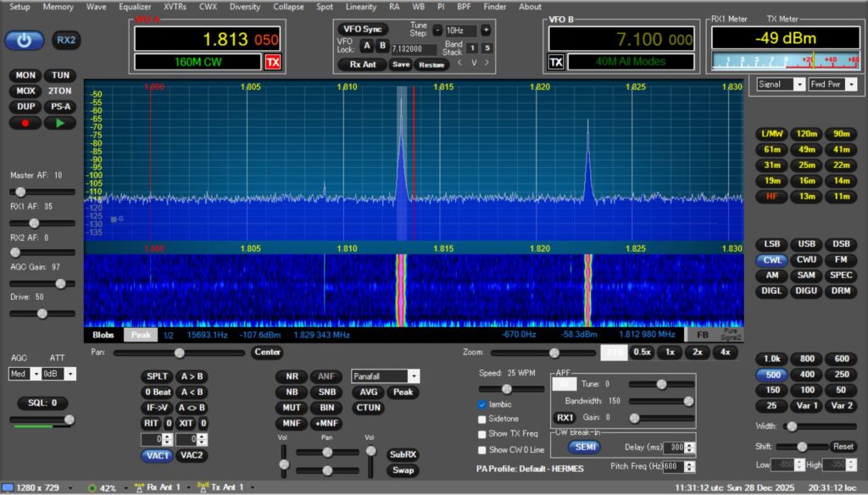
Task: Check the Show TX Freq option
Action: (482, 434)
